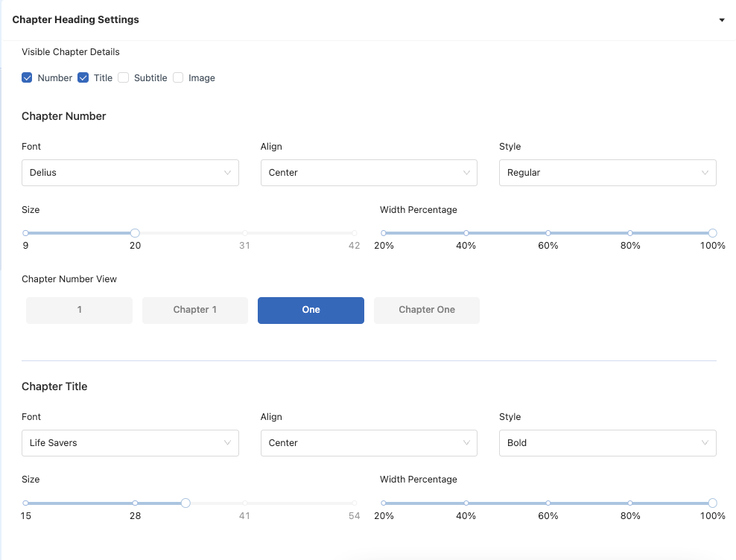Disable the Number checkbox

27,77
